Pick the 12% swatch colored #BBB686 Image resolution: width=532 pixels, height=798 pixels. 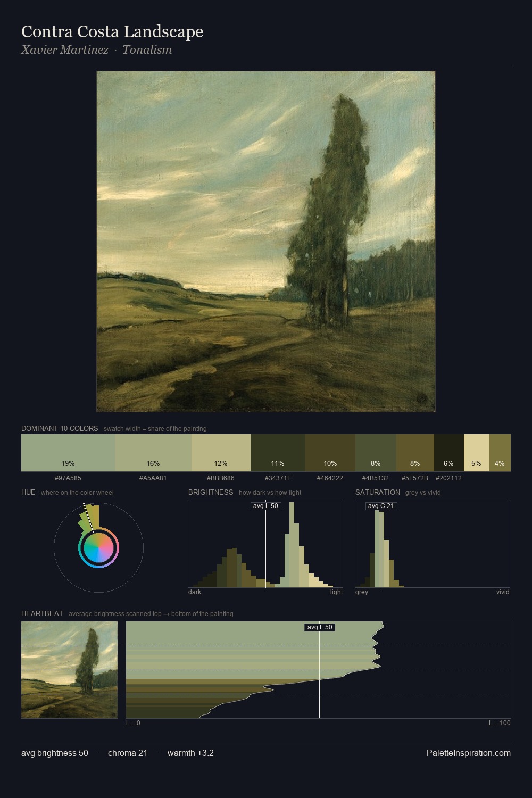221,453
